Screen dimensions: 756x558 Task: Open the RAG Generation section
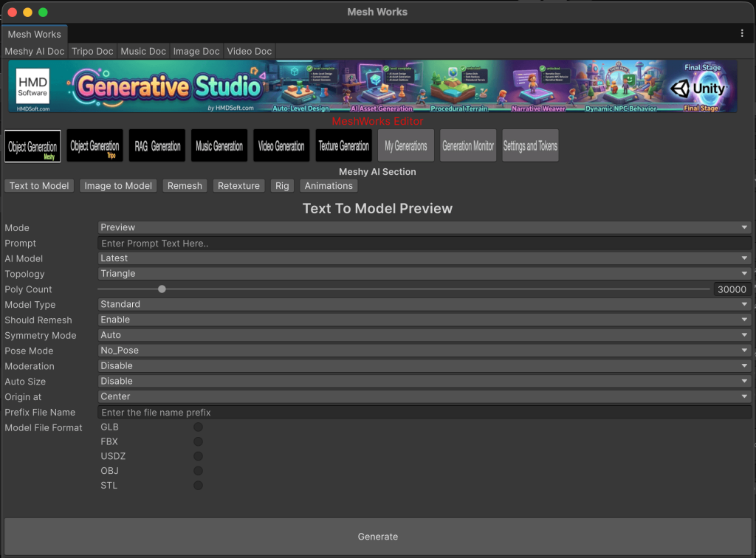tap(157, 146)
